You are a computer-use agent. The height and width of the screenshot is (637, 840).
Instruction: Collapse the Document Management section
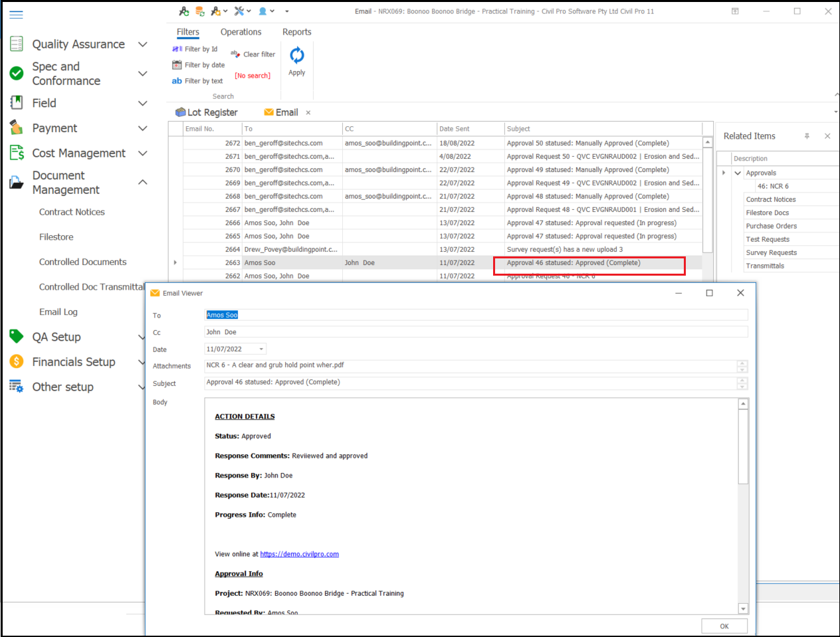142,182
